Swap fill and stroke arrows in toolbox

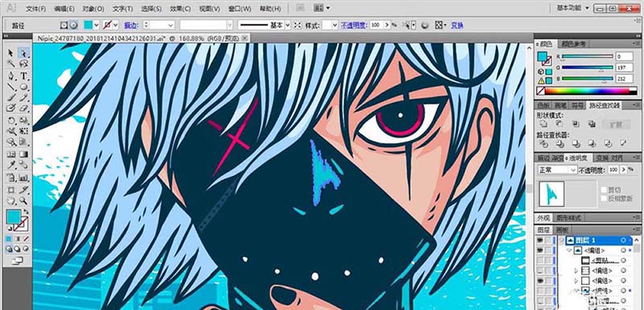(26, 212)
